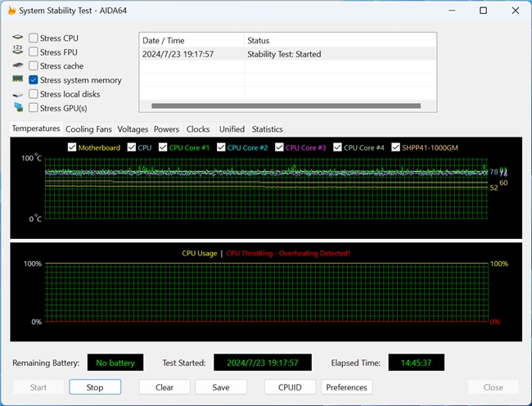532x406 pixels.
Task: Click the Date / Time column header
Action: (192, 40)
